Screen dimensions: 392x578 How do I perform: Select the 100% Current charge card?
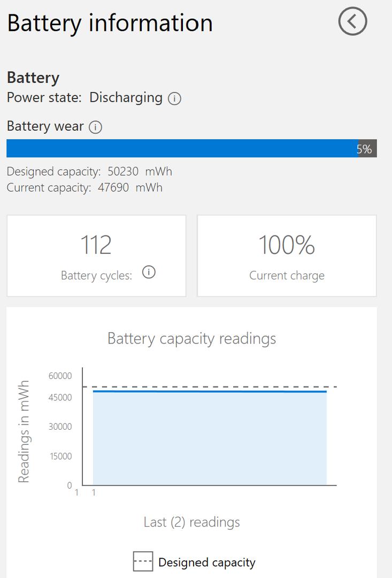click(287, 256)
